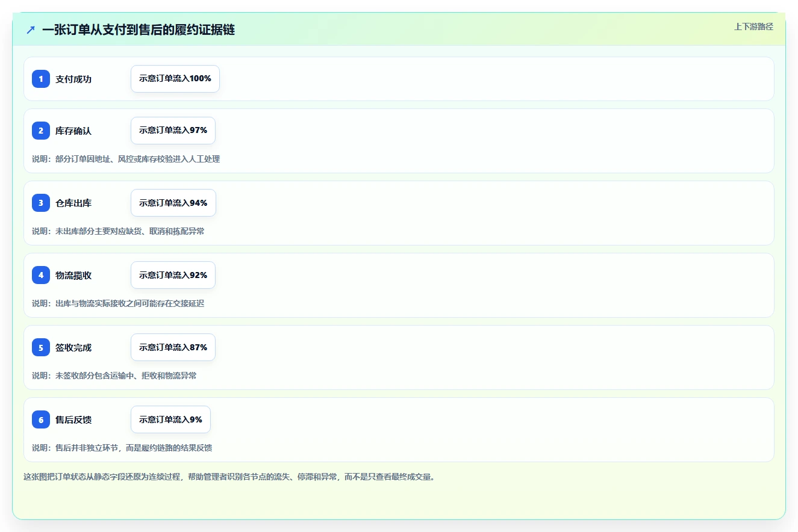The width and height of the screenshot is (798, 532).
Task: Click the step 1 number badge
Action: [41, 79]
